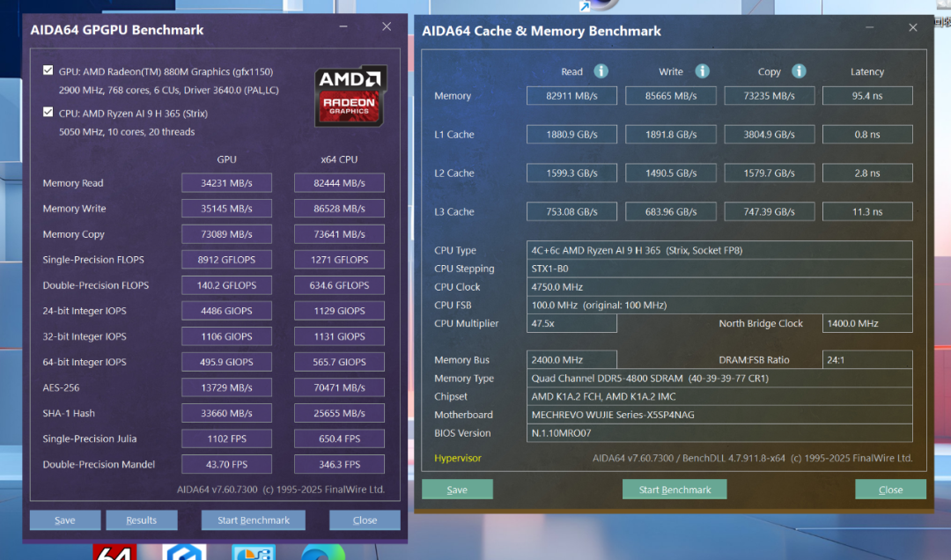Click the CPU Type field showing Ryzen AI 9 H 365
This screenshot has width=951, height=560.
(719, 250)
